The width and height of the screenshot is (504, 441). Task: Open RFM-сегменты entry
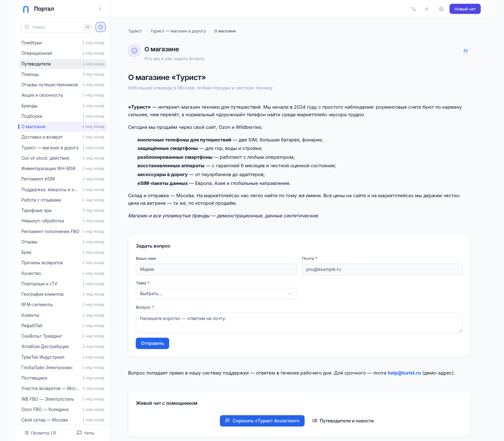pos(63,305)
